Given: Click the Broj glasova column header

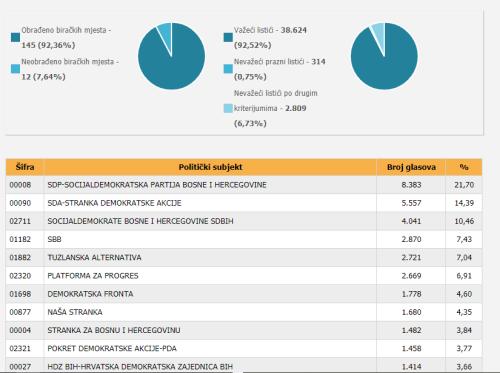Looking at the screenshot, I should click(x=411, y=167).
